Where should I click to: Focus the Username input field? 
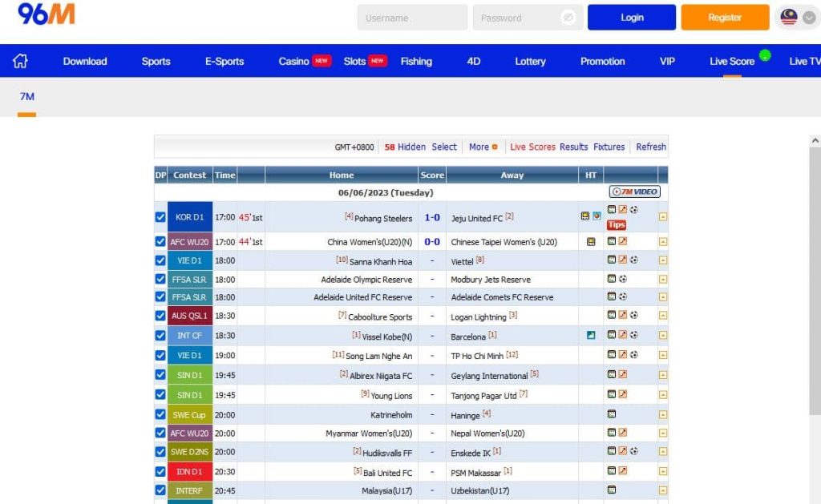point(413,18)
